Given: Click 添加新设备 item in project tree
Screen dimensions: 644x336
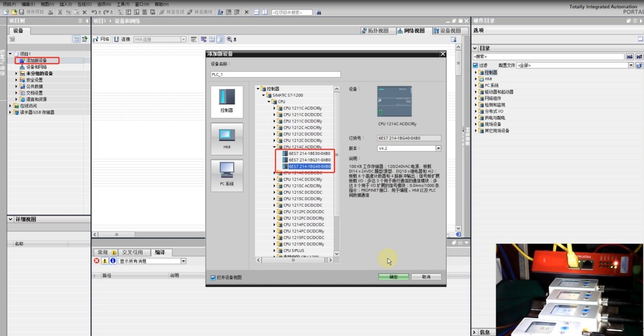Looking at the screenshot, I should pos(37,60).
